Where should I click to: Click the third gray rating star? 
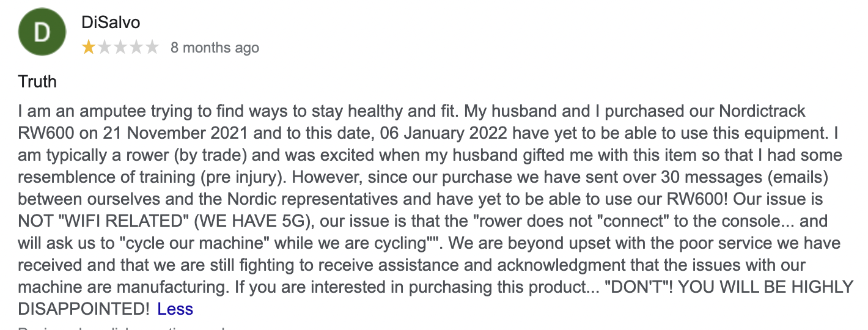tap(120, 48)
